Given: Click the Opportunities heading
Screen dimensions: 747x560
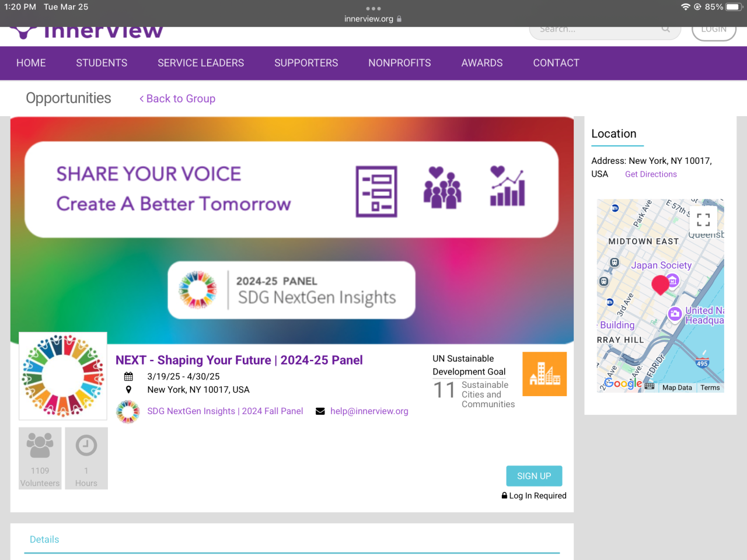Looking at the screenshot, I should tap(68, 98).
